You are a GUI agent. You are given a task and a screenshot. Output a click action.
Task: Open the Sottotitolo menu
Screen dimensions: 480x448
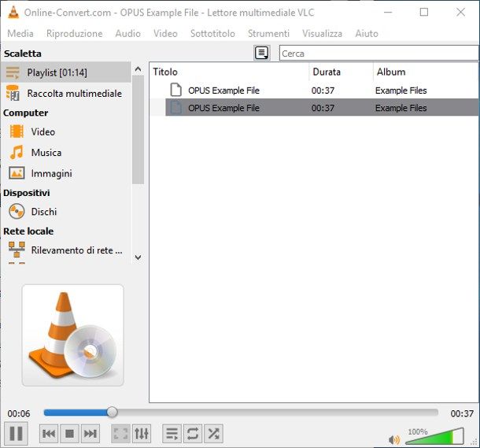pyautogui.click(x=212, y=33)
